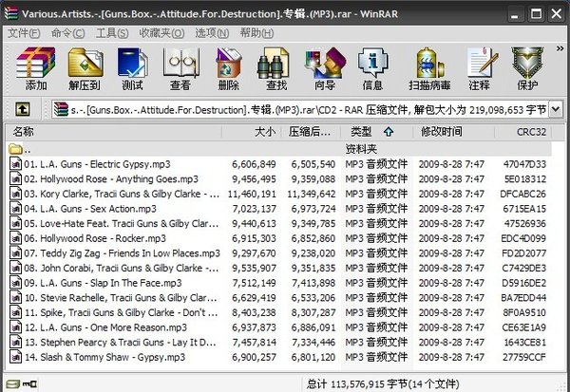This screenshot has width=570, height=392.
Task: Click the parent folder icon
Action: click(x=15, y=149)
